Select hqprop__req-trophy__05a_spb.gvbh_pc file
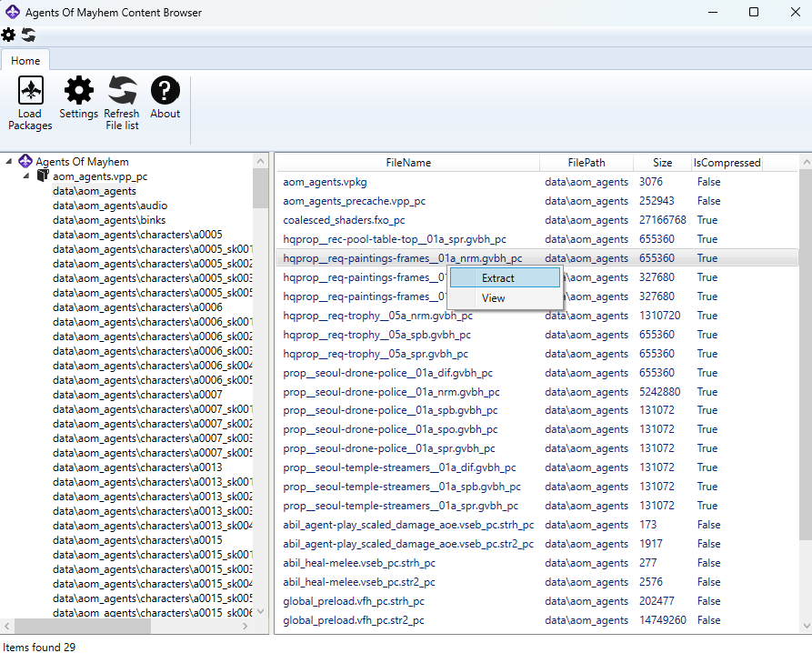Image resolution: width=812 pixels, height=653 pixels. point(537,335)
